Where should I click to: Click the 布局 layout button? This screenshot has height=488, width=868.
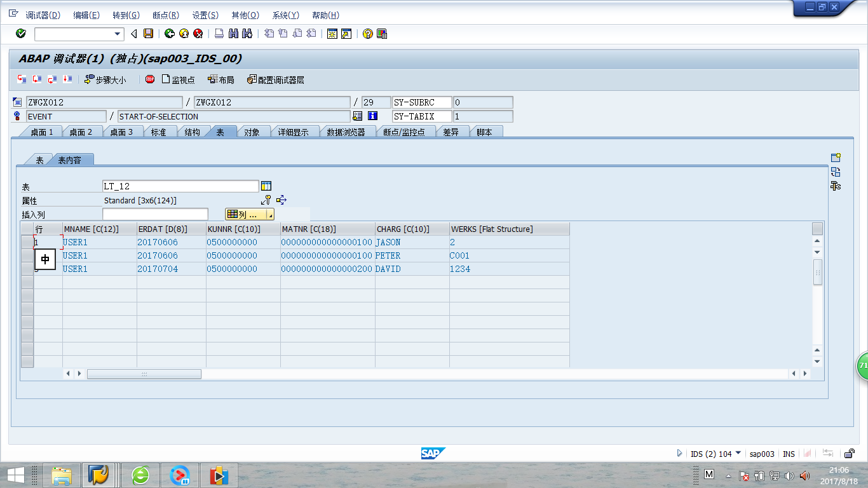(220, 79)
